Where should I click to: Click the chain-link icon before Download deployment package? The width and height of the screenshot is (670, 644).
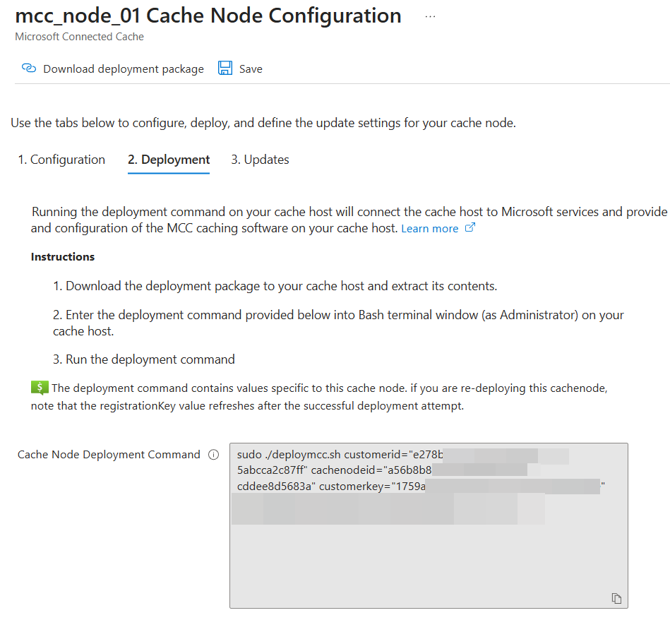[x=28, y=68]
